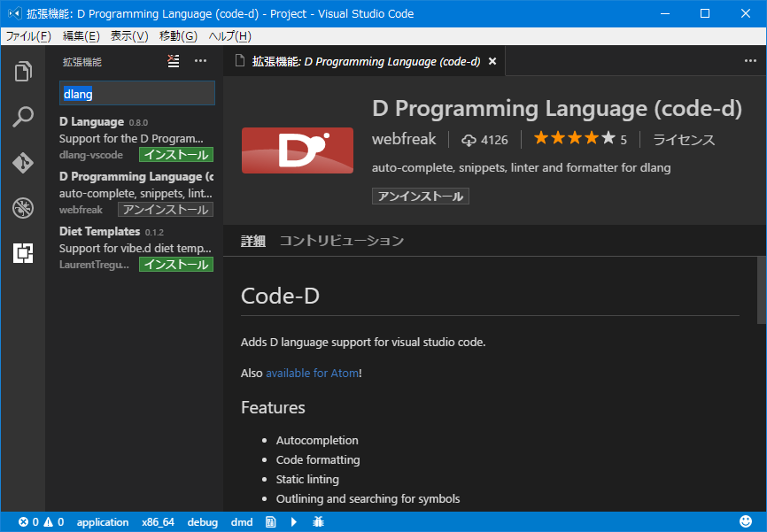
Task: Focus the extension search box containing dlang
Action: click(137, 93)
